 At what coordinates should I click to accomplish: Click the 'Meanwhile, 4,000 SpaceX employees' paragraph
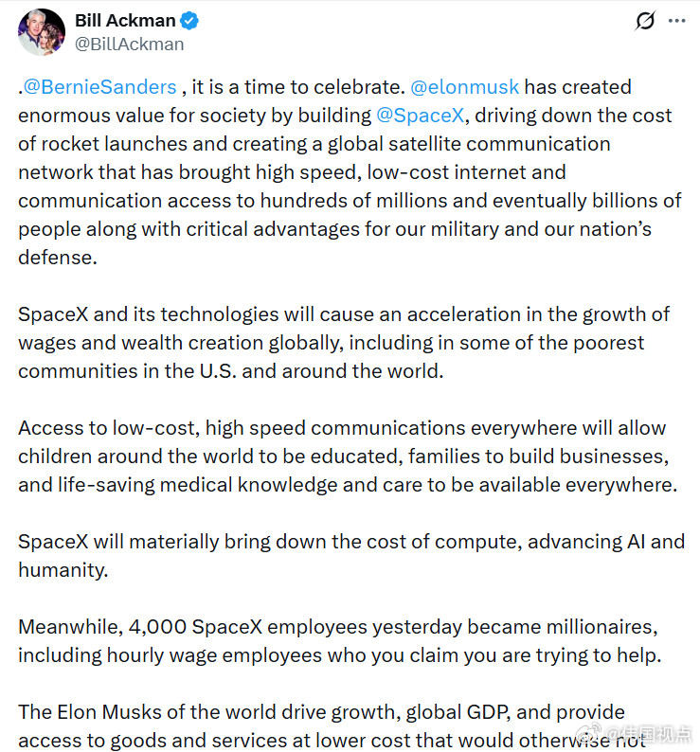tap(340, 641)
